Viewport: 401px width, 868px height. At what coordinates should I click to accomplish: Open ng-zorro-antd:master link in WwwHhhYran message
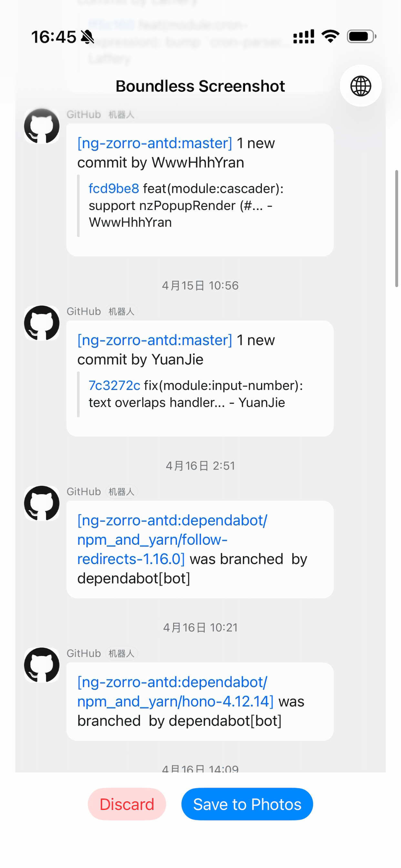point(155,143)
